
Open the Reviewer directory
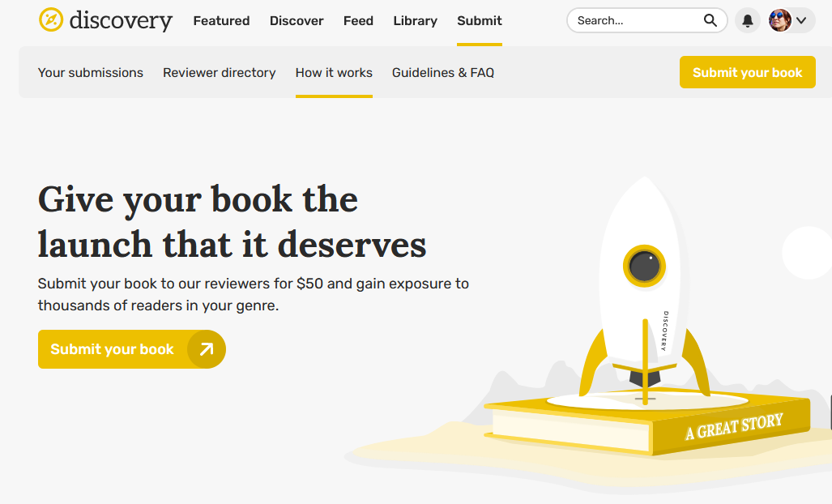(x=219, y=72)
